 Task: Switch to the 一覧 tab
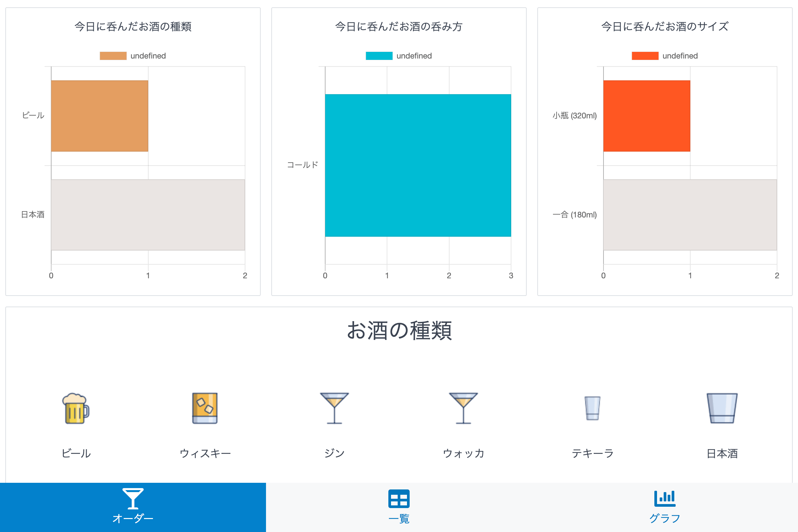click(399, 518)
